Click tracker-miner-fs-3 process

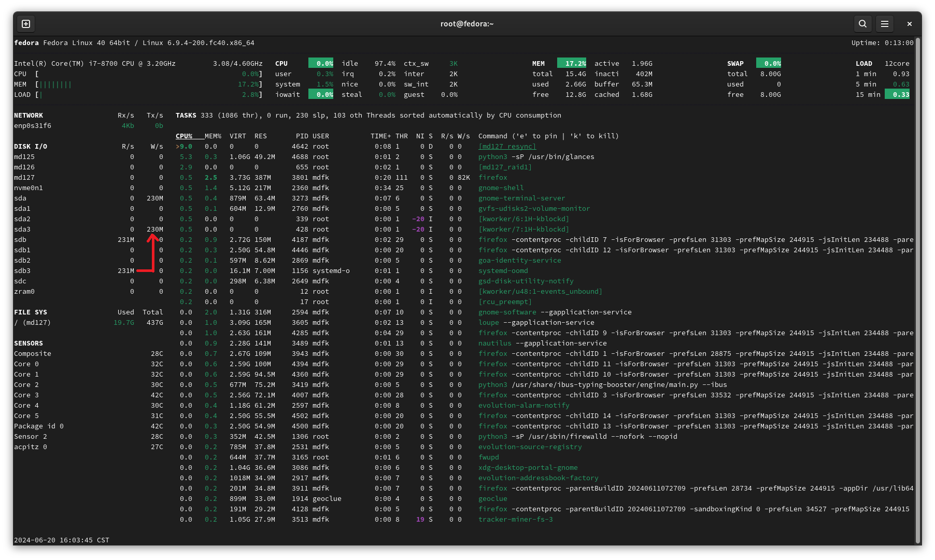click(x=515, y=520)
